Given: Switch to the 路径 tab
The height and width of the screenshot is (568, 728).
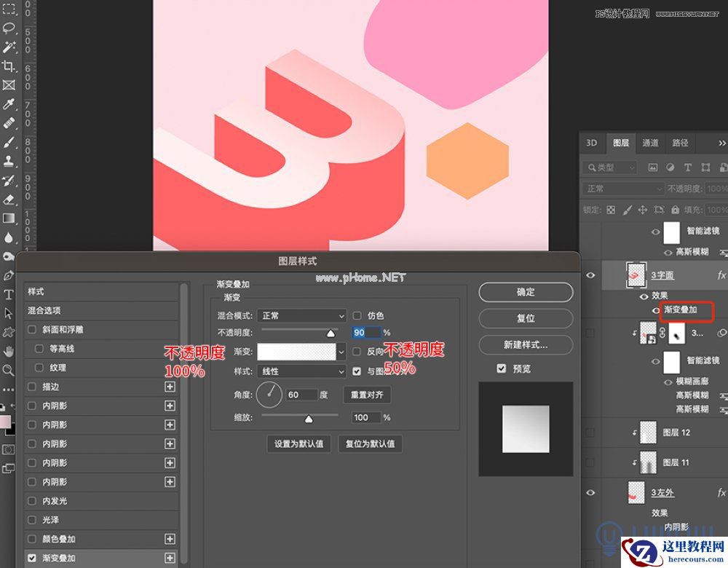Looking at the screenshot, I should tap(680, 143).
